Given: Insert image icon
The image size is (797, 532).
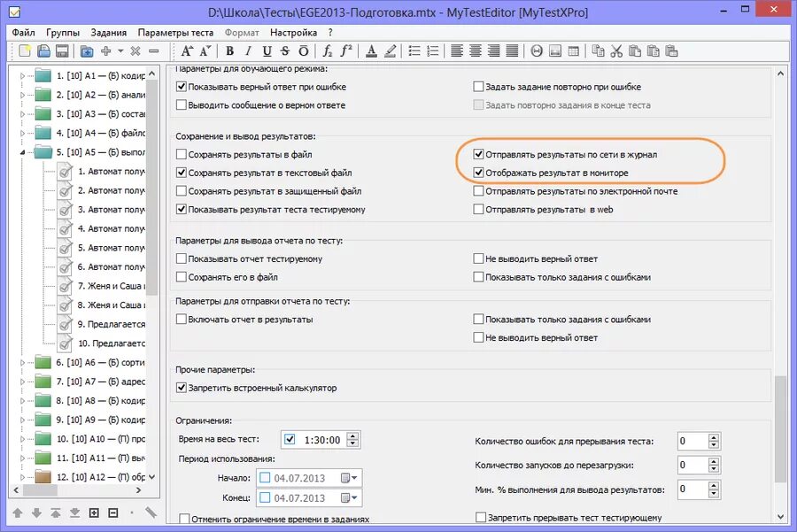Looking at the screenshot, I should pyautogui.click(x=555, y=50).
